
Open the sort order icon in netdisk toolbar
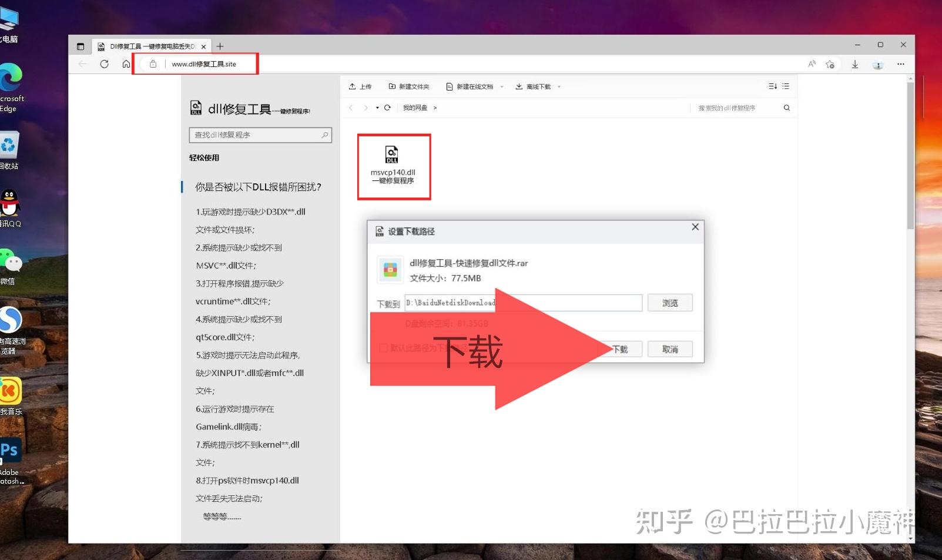(x=773, y=86)
